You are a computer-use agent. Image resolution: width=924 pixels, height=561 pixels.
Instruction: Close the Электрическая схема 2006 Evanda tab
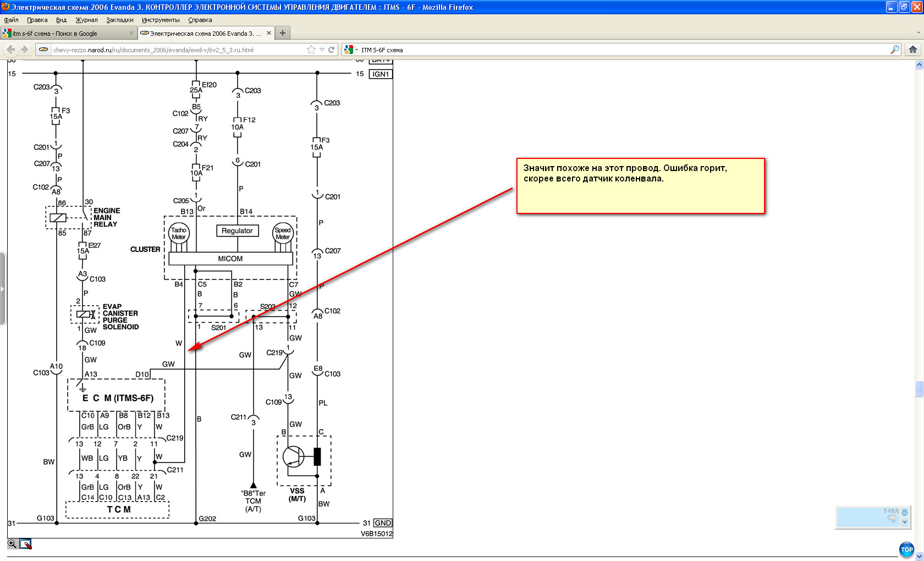269,33
